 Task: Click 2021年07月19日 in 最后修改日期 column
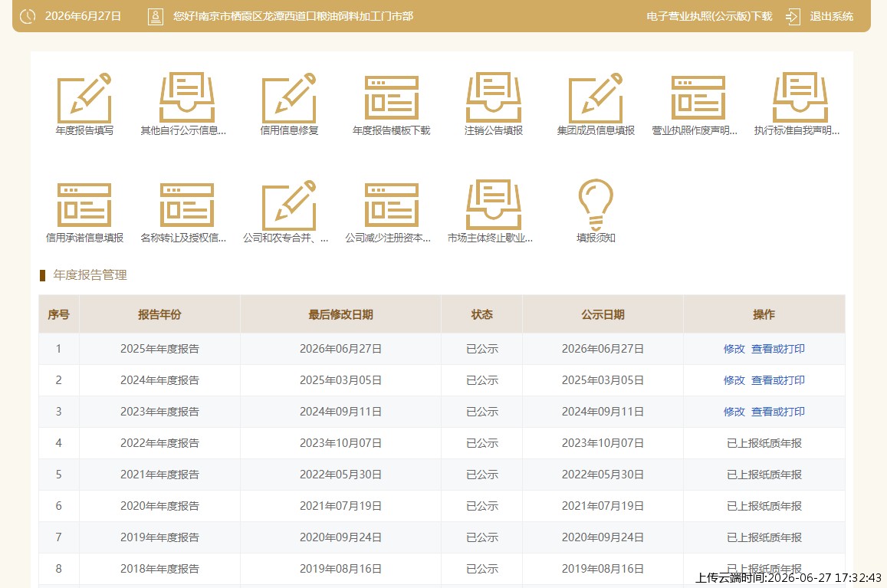pos(340,506)
